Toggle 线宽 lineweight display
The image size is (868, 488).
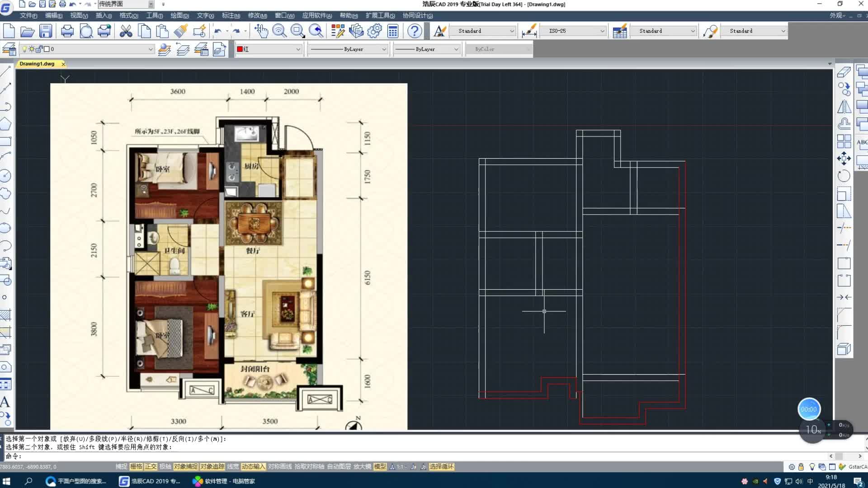tap(233, 467)
